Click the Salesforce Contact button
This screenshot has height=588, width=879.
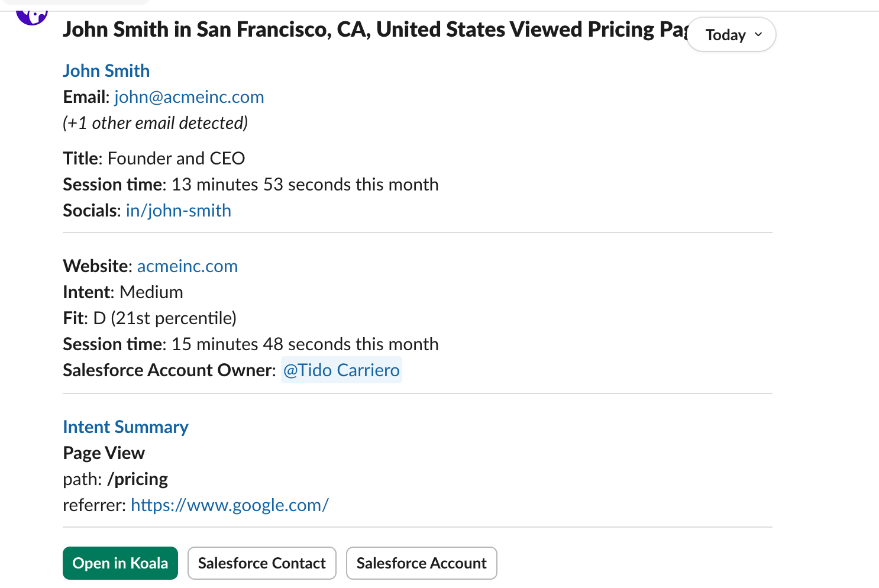(x=262, y=563)
